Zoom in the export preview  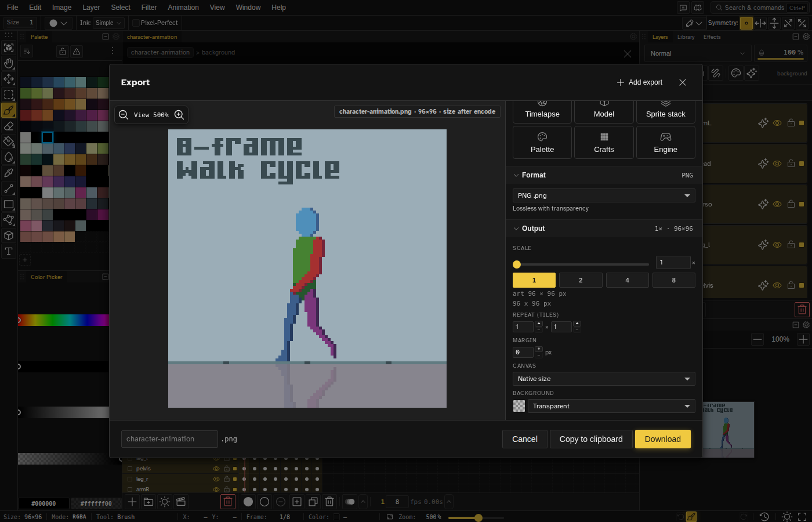pos(179,115)
